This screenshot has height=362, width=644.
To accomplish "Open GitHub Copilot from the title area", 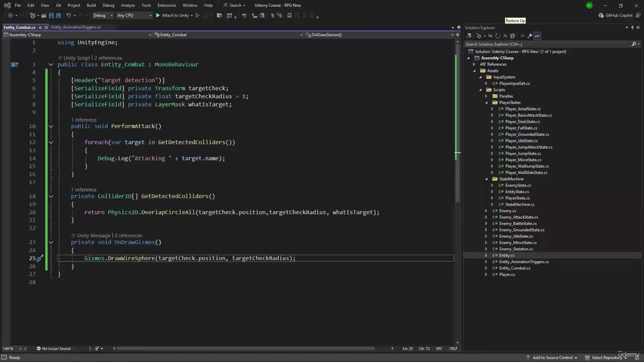I will pos(615,16).
